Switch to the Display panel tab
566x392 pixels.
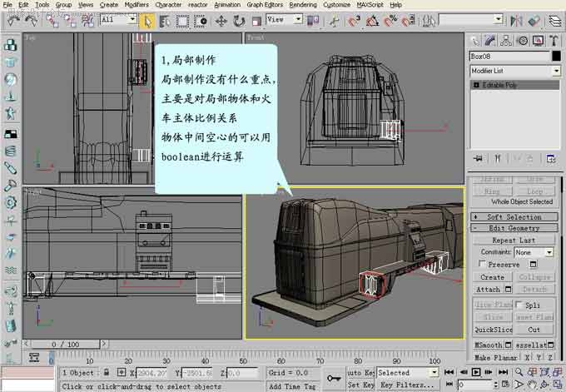tap(539, 41)
